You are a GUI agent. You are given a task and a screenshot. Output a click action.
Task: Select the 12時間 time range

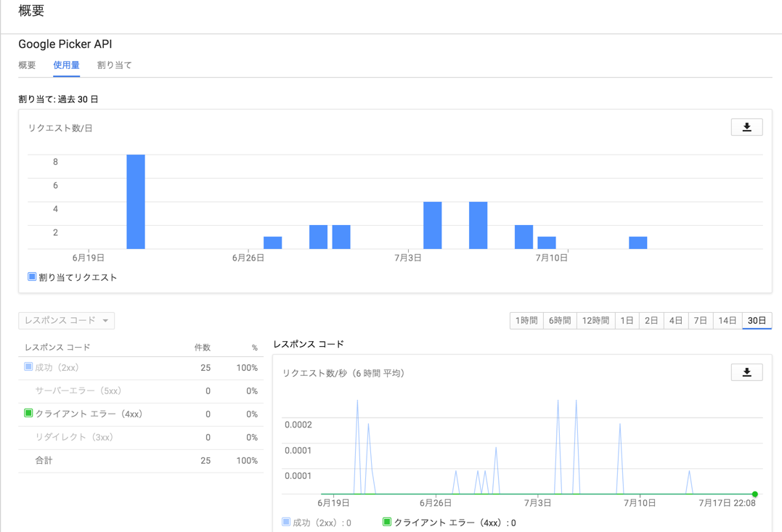tap(595, 320)
